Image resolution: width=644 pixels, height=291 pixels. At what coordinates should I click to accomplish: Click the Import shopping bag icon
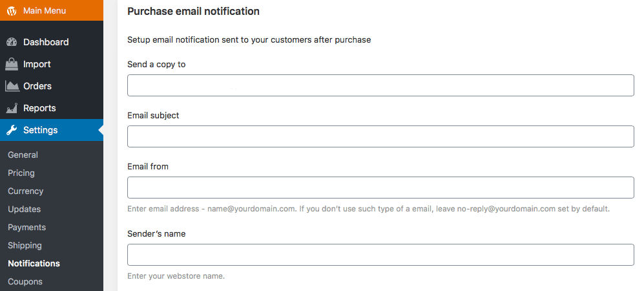pyautogui.click(x=12, y=64)
